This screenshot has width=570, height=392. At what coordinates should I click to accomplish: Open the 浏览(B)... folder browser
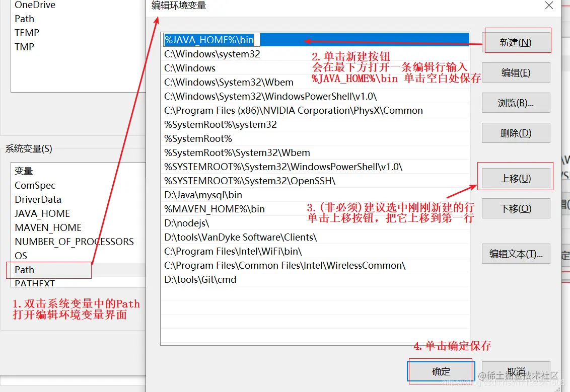(516, 103)
